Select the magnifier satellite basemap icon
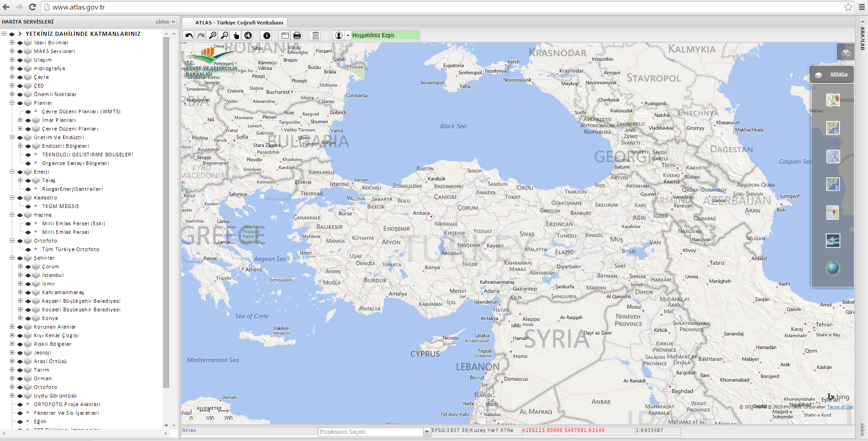 click(833, 156)
